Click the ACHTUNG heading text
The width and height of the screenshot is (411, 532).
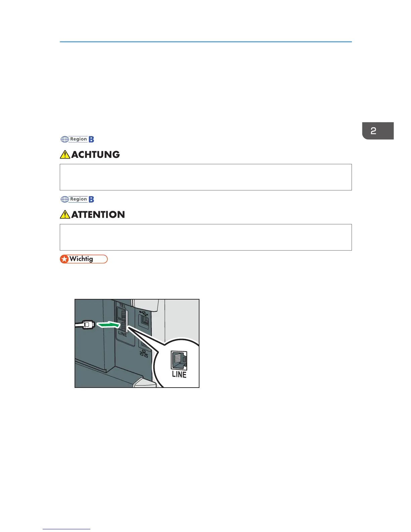(x=96, y=154)
